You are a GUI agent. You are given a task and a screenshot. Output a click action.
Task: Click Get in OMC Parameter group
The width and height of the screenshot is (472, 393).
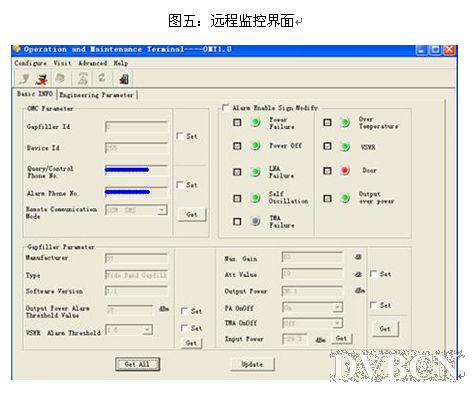tap(192, 214)
